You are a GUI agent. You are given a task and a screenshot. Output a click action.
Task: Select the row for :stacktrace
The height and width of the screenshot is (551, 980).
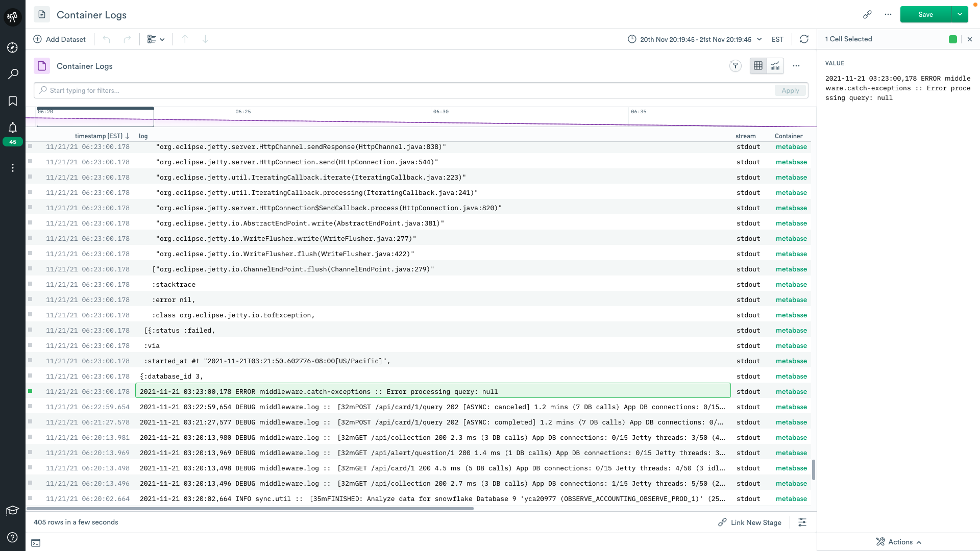pos(30,284)
